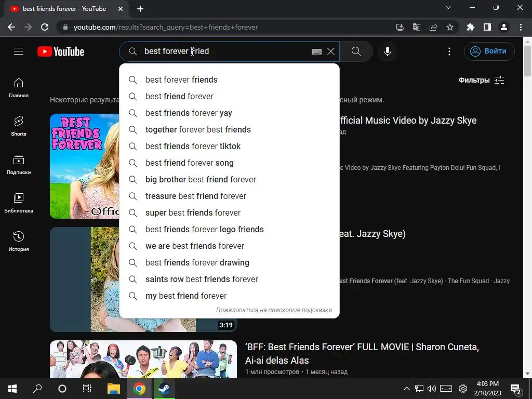Screen dimensions: 532x399
Task: Open История history in sidebar
Action: click(x=19, y=241)
